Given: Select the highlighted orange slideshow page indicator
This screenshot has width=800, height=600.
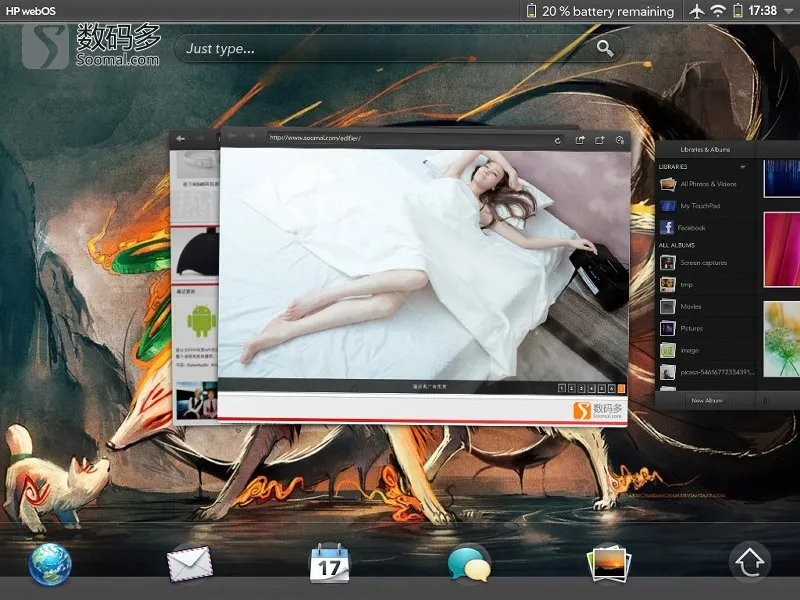Looking at the screenshot, I should coord(621,388).
